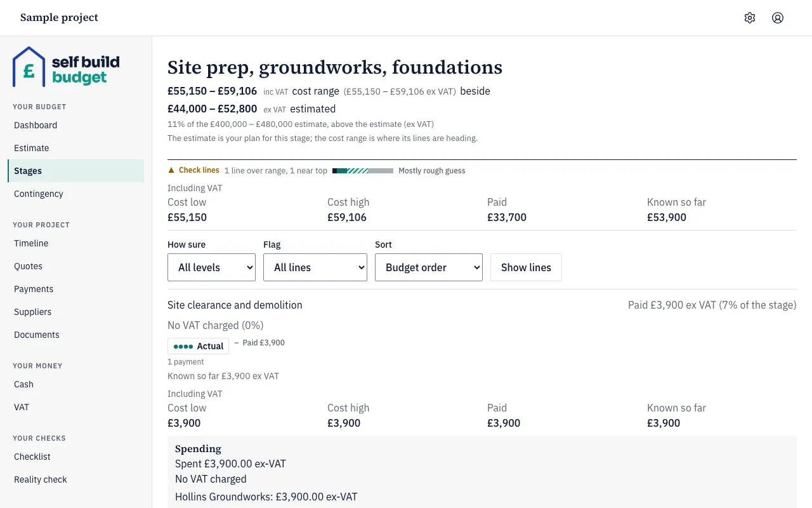The image size is (812, 508).
Task: Click the Check lines warning triangle icon
Action: [171, 170]
